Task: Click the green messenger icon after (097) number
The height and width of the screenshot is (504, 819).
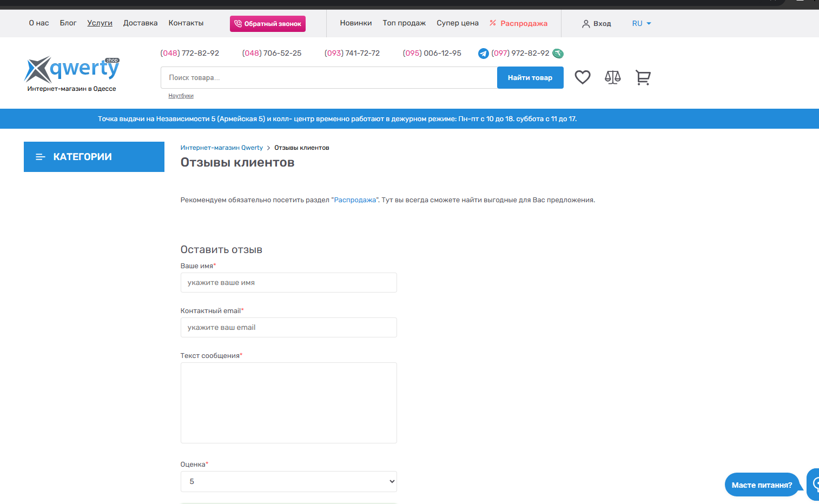Action: 558,54
